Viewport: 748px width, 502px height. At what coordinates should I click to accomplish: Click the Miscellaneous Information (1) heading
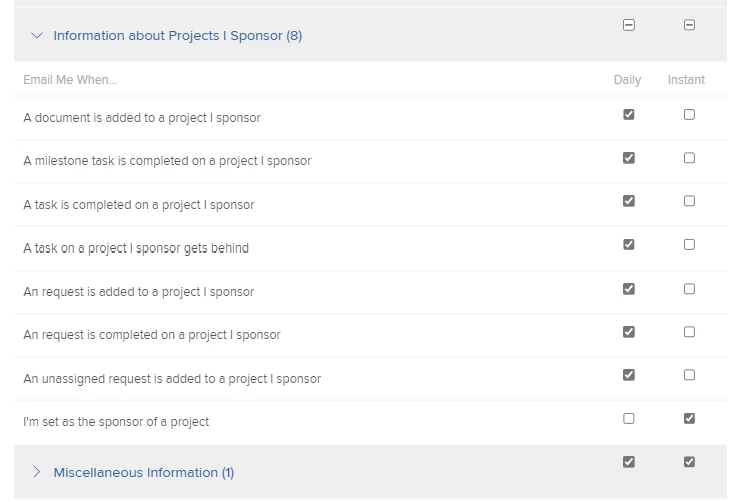coord(143,473)
